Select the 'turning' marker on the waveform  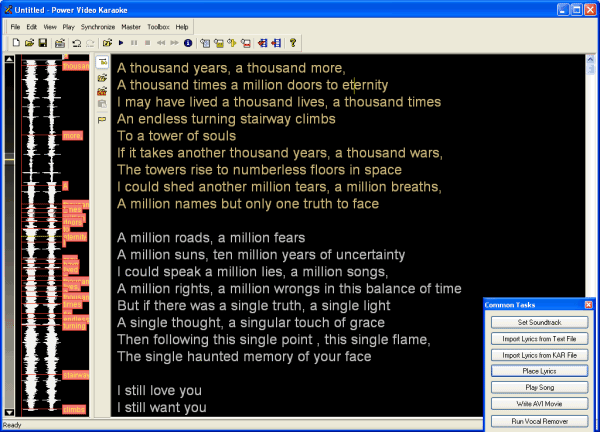(x=75, y=326)
